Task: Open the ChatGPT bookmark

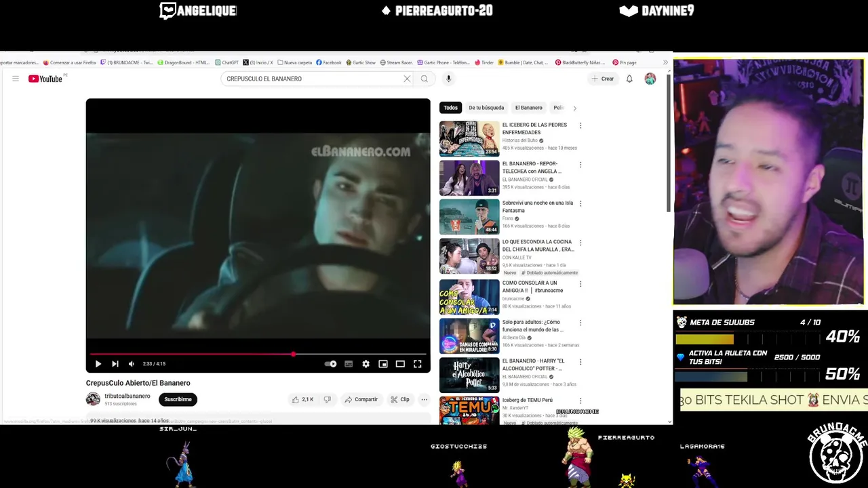Action: pos(226,62)
